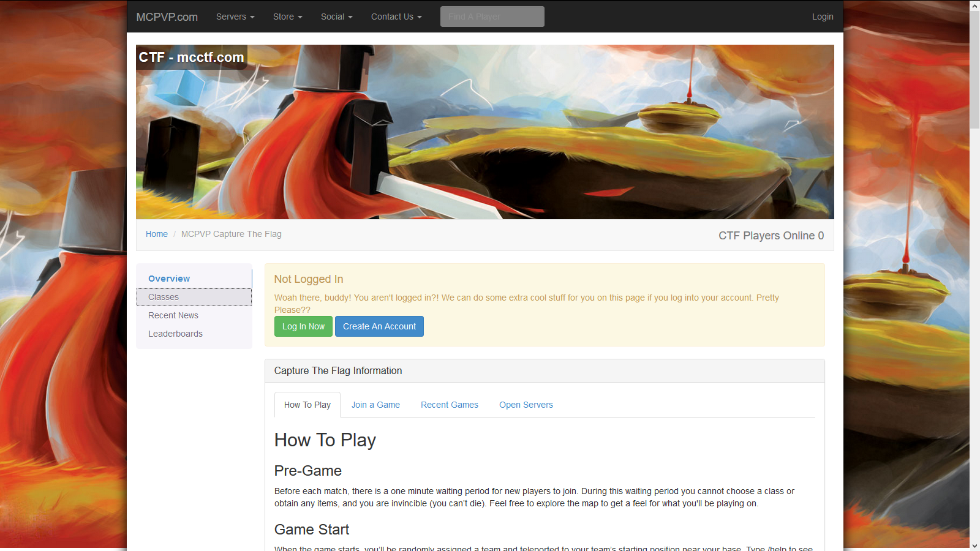Switch to the How To Play tab
This screenshot has width=980, height=551.
click(x=307, y=405)
